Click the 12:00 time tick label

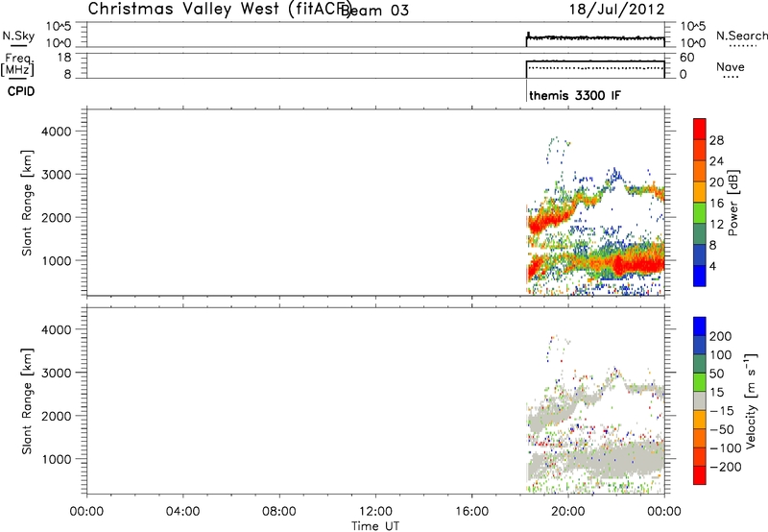point(375,512)
